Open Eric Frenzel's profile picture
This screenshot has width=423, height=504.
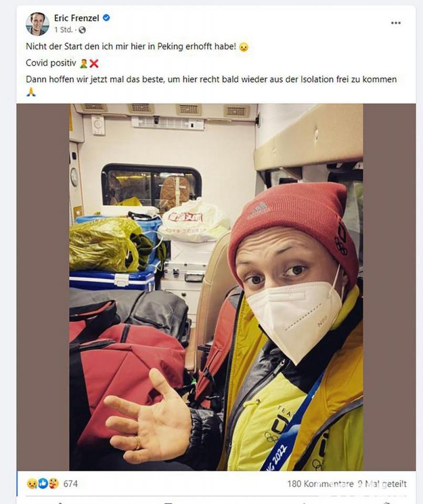pyautogui.click(x=37, y=24)
